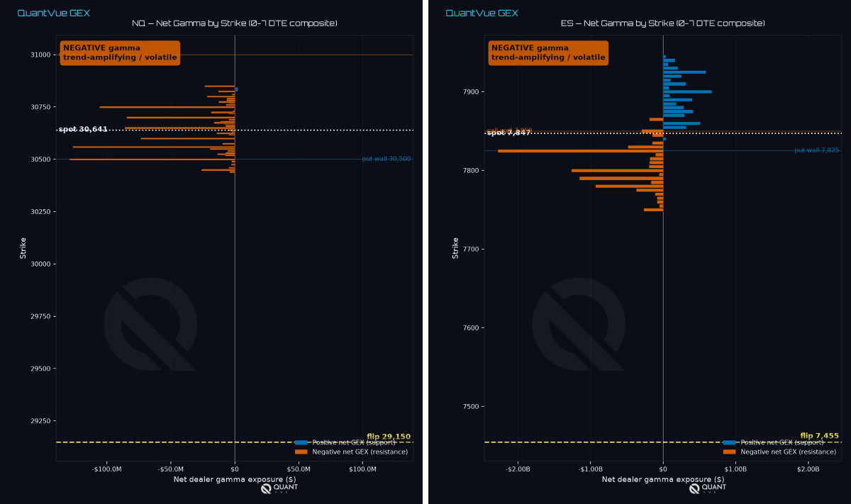Click NQ chart's 'Net dealer gamma exposure ($)' axis label
This screenshot has width=851, height=504.
point(235,479)
